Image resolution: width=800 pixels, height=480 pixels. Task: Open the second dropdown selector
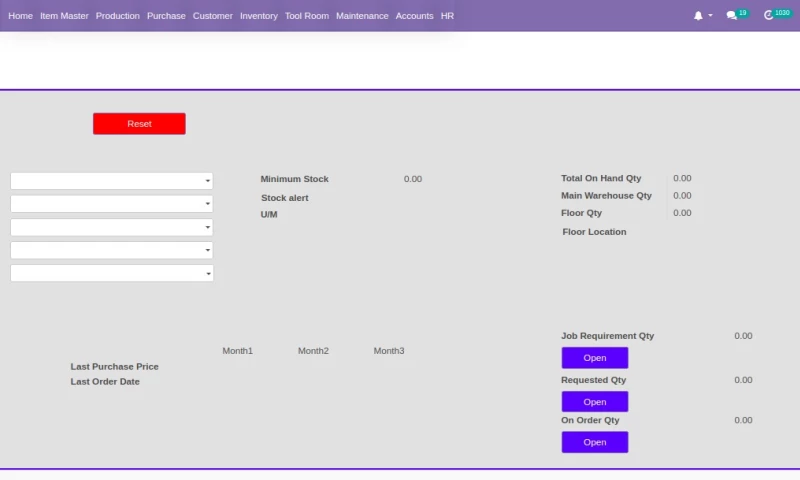112,204
